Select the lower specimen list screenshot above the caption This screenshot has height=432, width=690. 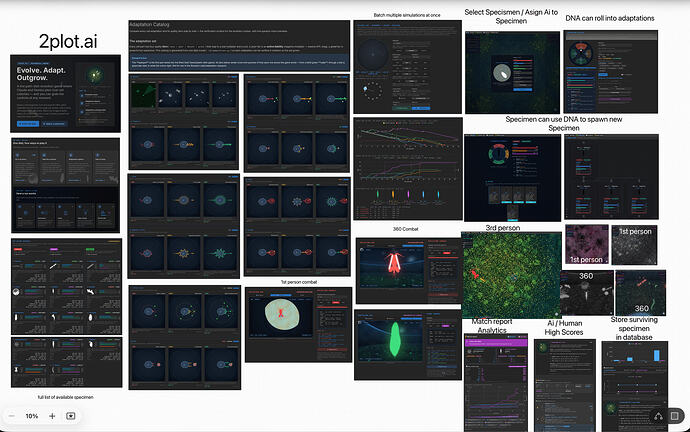[66, 362]
